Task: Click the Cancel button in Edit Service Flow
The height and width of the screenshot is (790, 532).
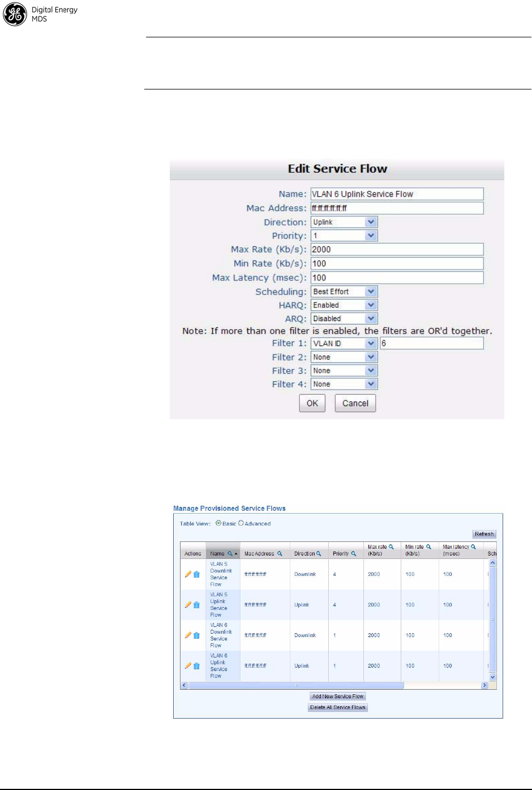Action: click(x=355, y=403)
